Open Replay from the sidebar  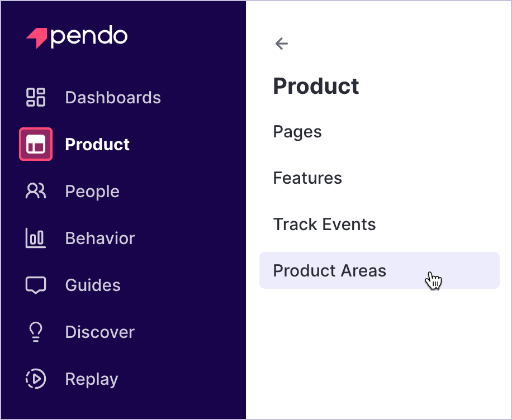pos(91,379)
